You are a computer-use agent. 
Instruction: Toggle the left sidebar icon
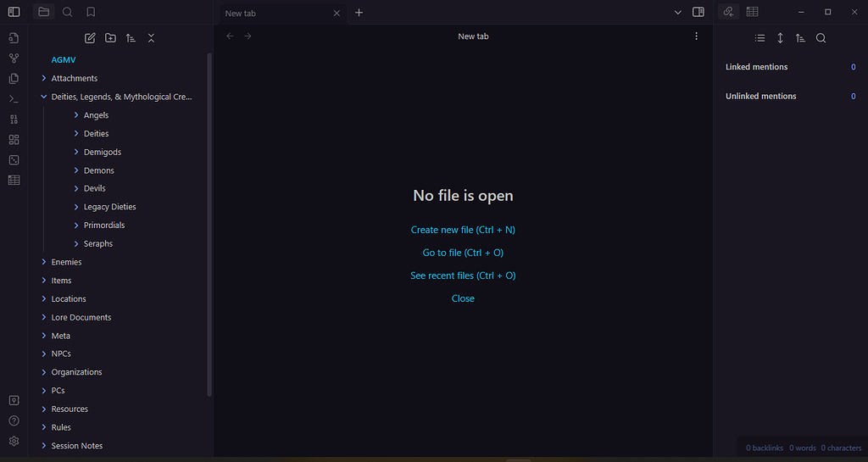point(14,12)
